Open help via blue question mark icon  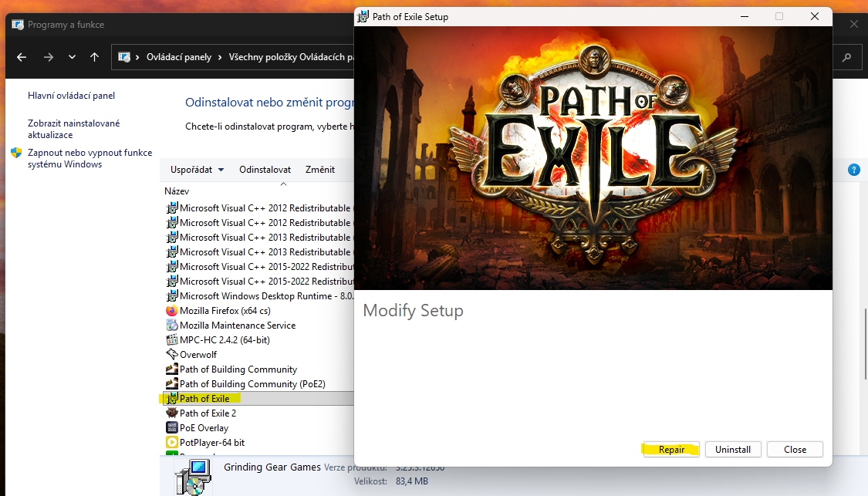[x=853, y=170]
